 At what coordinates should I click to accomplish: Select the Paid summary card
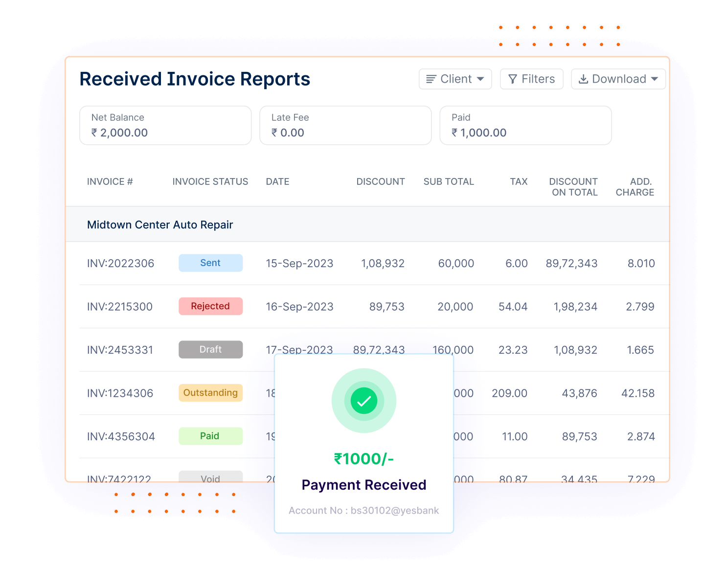click(x=525, y=125)
